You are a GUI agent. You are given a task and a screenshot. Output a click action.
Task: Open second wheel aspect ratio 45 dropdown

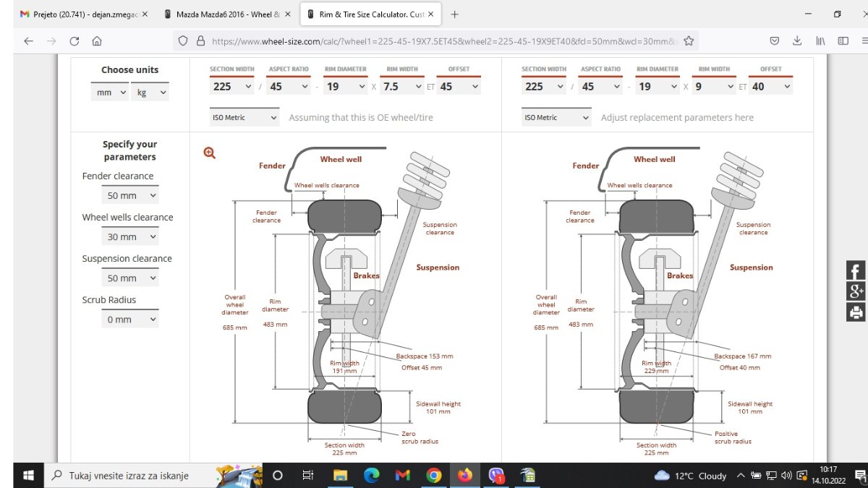point(601,86)
